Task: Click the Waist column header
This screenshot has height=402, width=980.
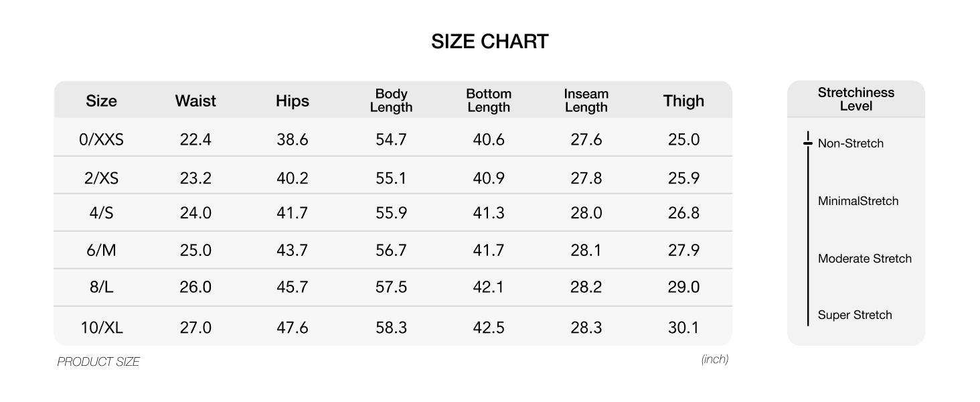Action: [x=195, y=100]
